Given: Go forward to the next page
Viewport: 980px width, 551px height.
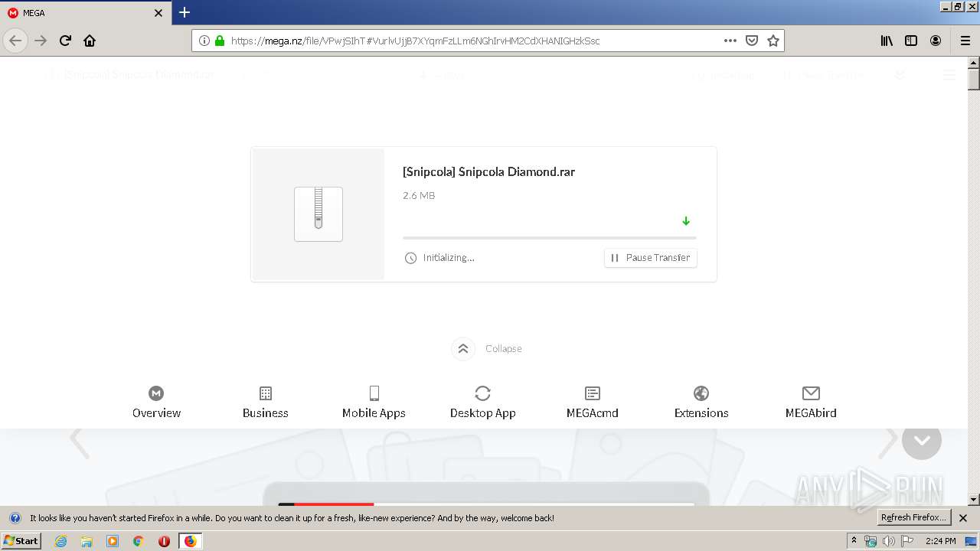Looking at the screenshot, I should coord(41,41).
